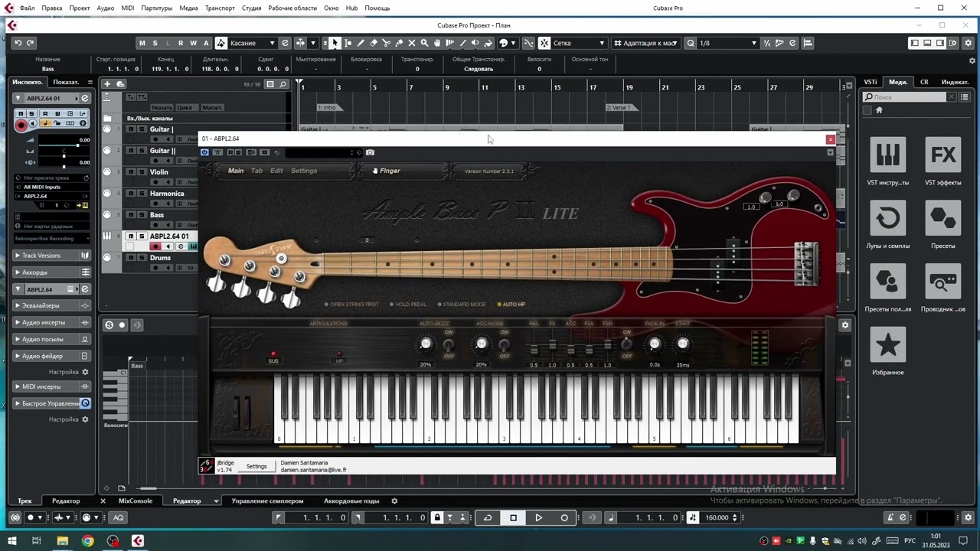Toggle global Mute M button in toolbar
The height and width of the screenshot is (551, 980).
coord(142,43)
